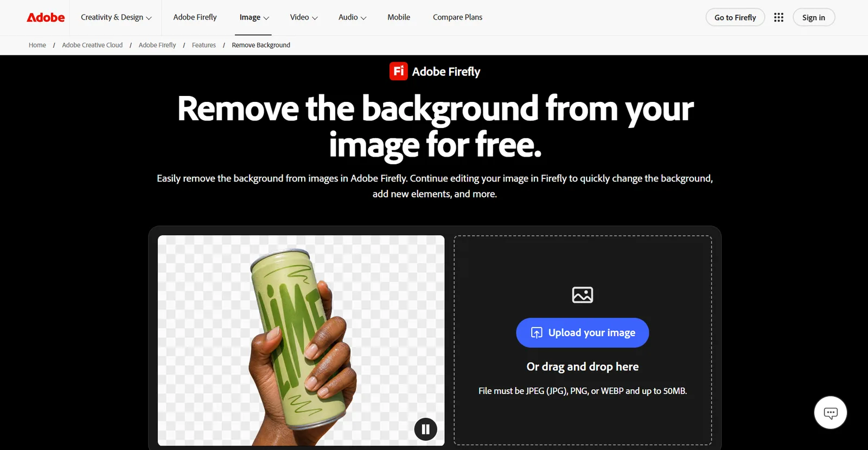The height and width of the screenshot is (450, 868).
Task: Go to the Home breadcrumb
Action: pyautogui.click(x=37, y=45)
